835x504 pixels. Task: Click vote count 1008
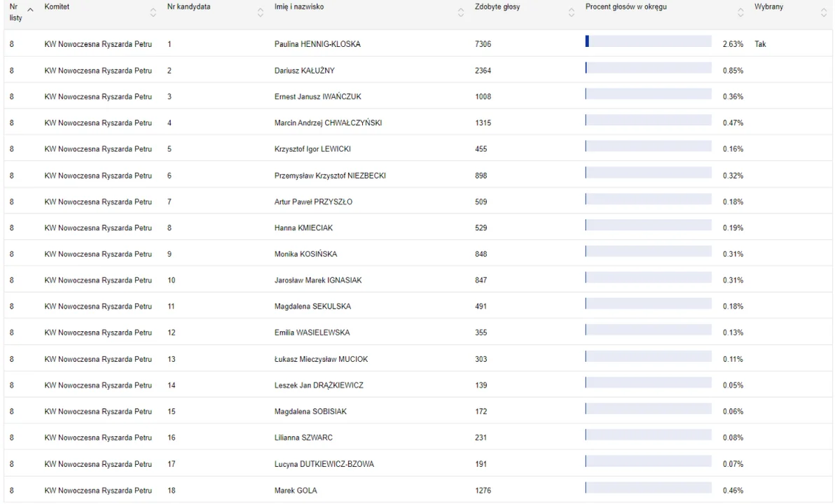point(483,97)
